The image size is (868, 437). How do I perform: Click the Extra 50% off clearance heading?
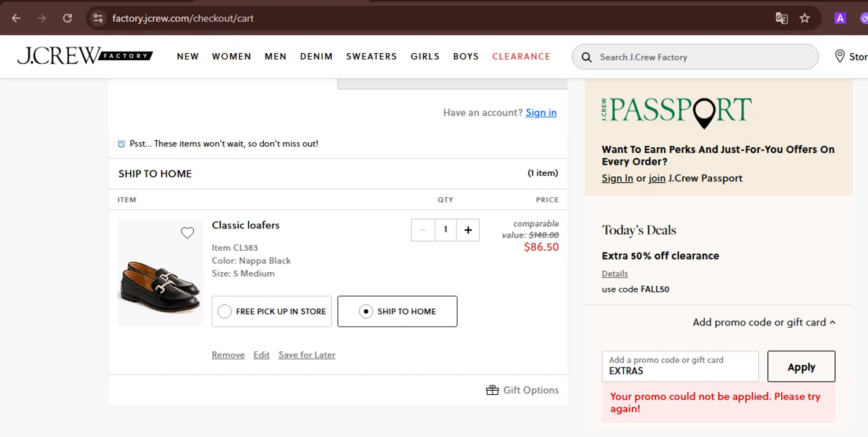click(660, 256)
